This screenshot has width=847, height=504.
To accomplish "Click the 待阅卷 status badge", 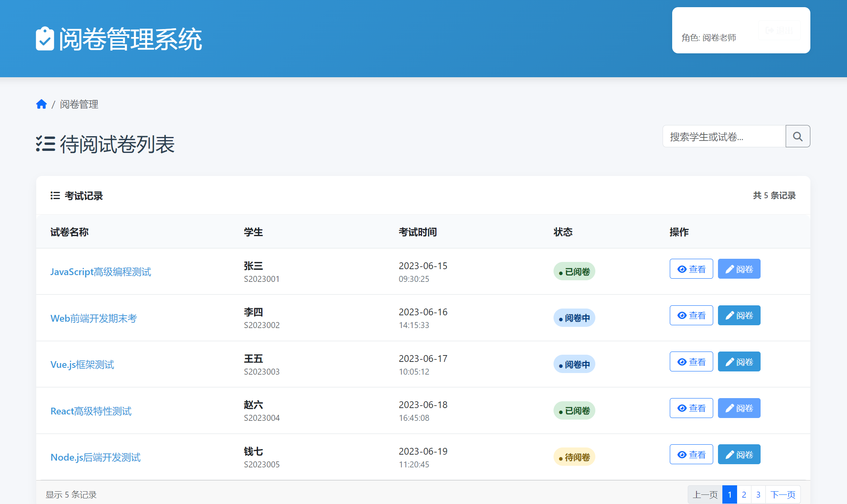I will tap(574, 457).
